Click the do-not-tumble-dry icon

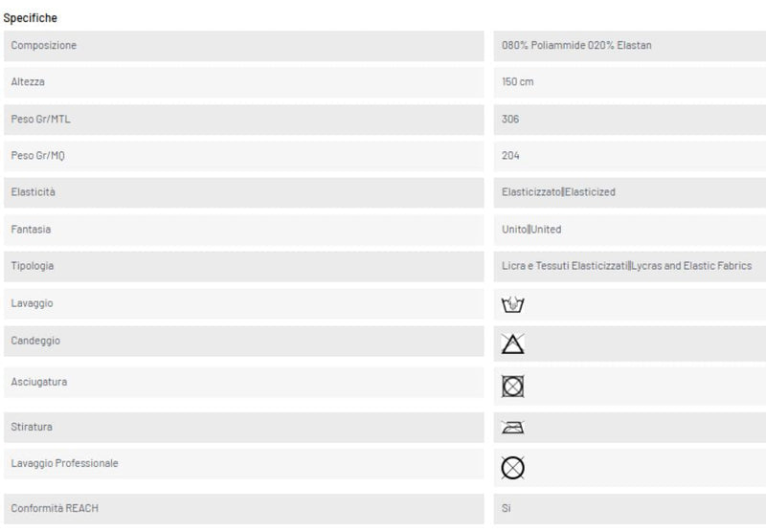512,386
